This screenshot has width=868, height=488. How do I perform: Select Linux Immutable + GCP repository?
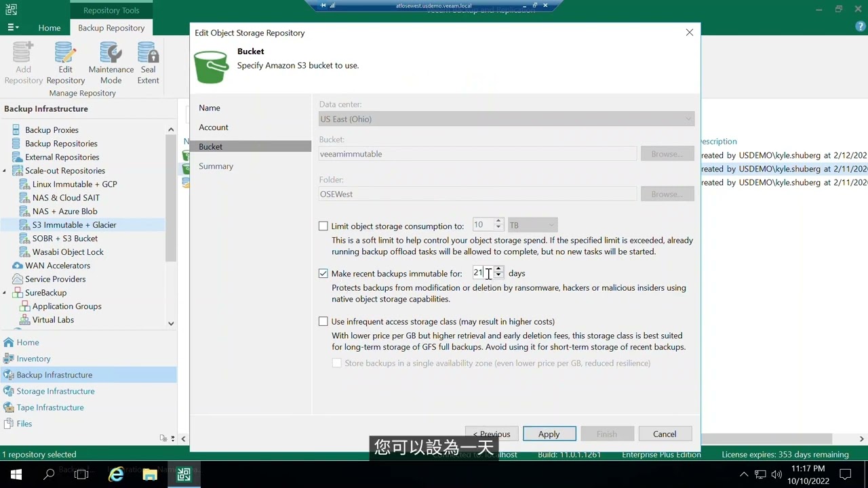75,184
